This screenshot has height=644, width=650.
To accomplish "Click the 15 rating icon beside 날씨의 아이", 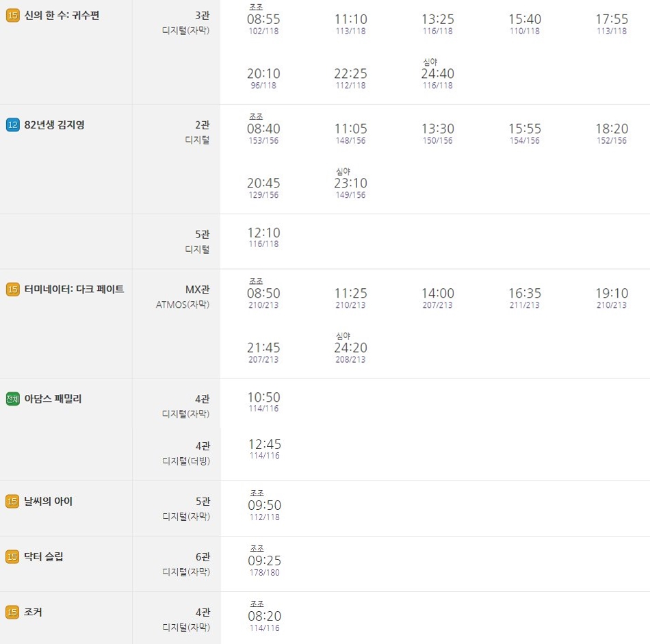I will 12,502.
